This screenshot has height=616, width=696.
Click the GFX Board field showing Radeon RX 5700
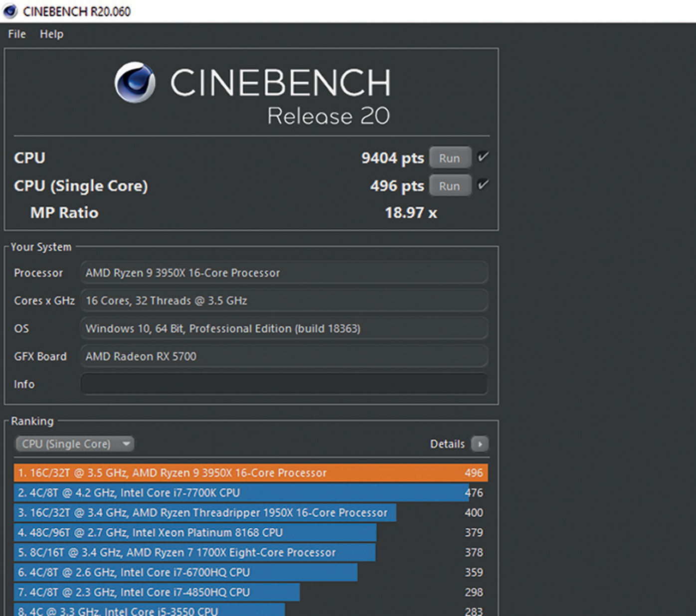point(284,356)
